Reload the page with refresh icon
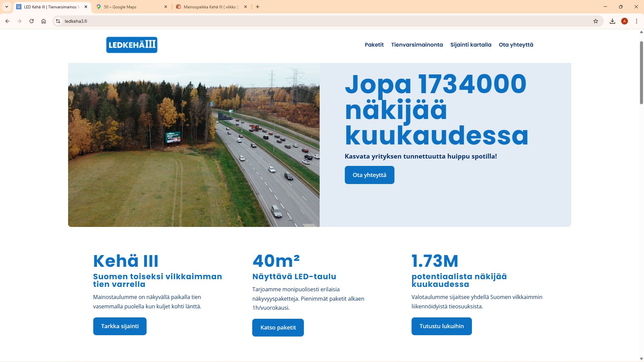 pyautogui.click(x=32, y=21)
